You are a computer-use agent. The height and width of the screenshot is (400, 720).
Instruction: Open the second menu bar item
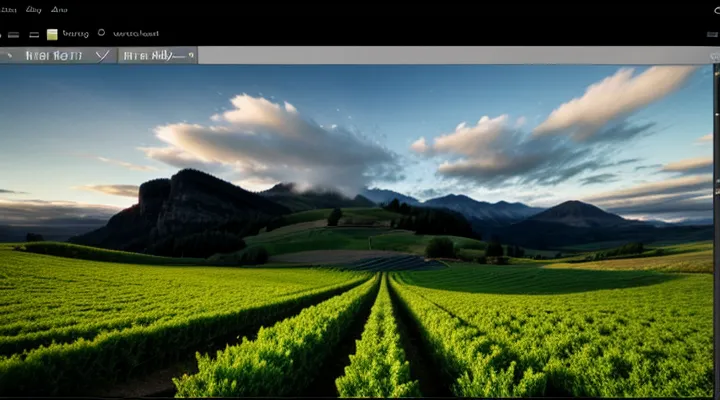tap(33, 9)
